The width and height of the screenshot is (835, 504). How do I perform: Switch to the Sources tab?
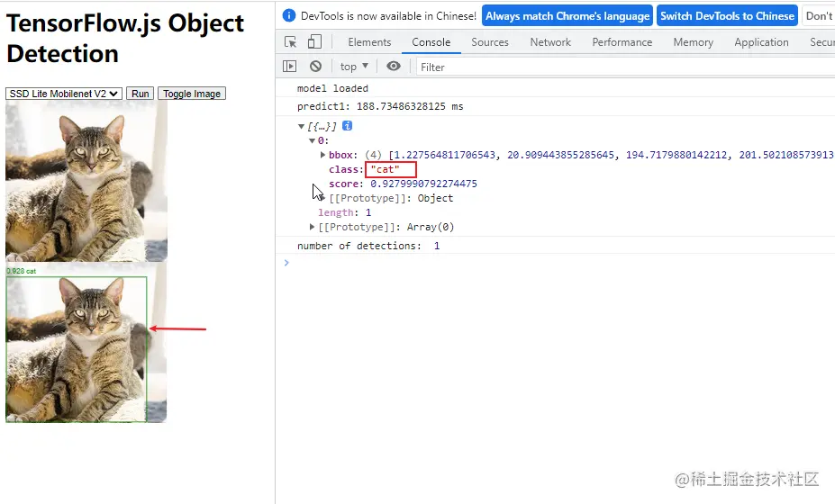point(490,42)
